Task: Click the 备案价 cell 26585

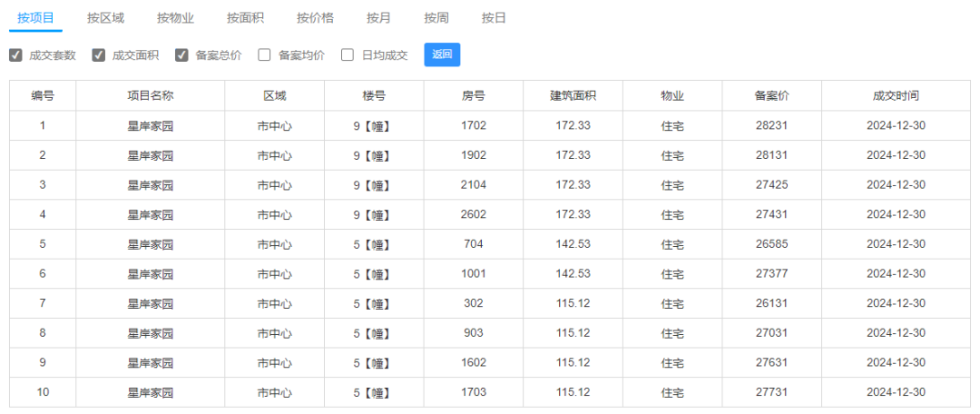Action: (772, 244)
